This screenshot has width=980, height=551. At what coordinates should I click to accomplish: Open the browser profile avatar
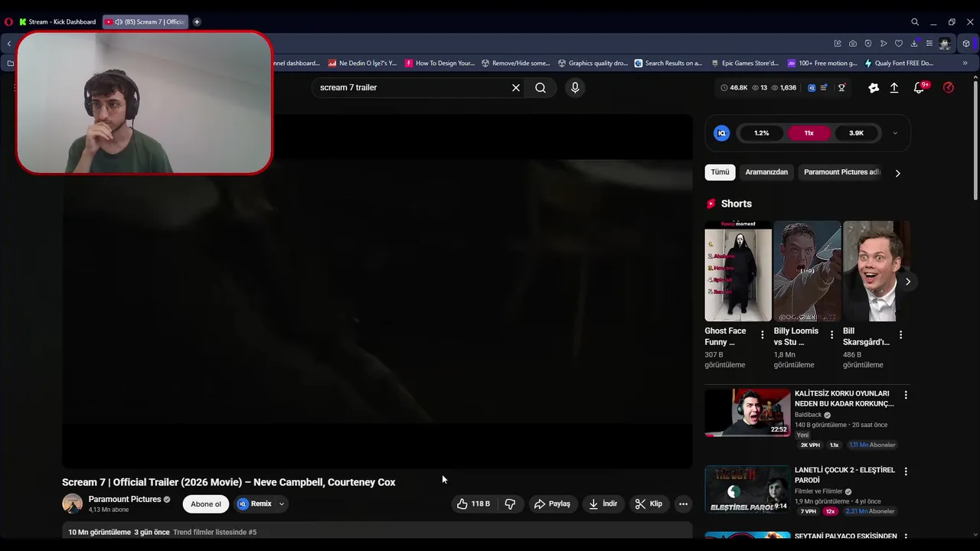945,44
